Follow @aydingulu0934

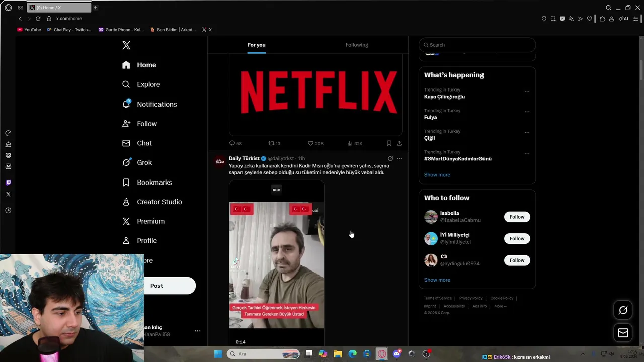tap(517, 260)
